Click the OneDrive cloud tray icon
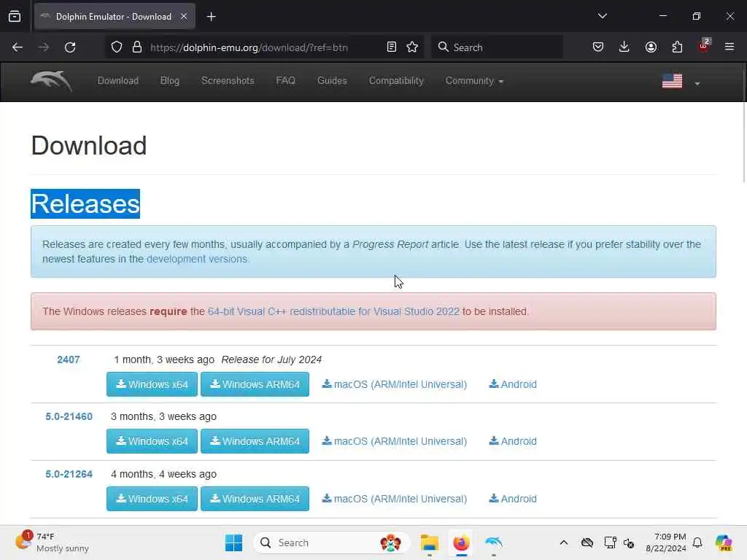This screenshot has height=560, width=747. (x=587, y=542)
